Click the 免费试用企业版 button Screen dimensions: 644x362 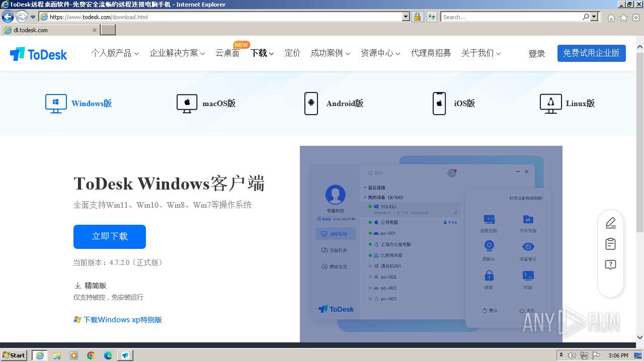pos(591,53)
